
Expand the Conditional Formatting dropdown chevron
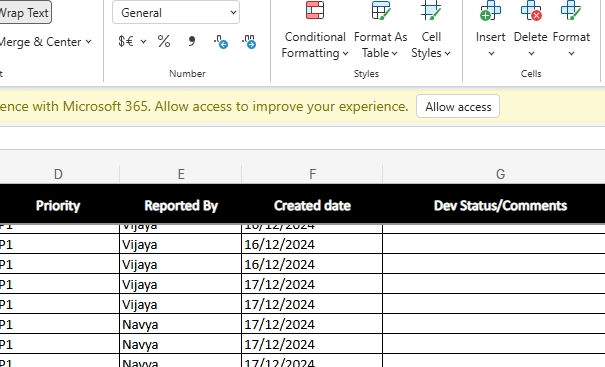coord(345,54)
